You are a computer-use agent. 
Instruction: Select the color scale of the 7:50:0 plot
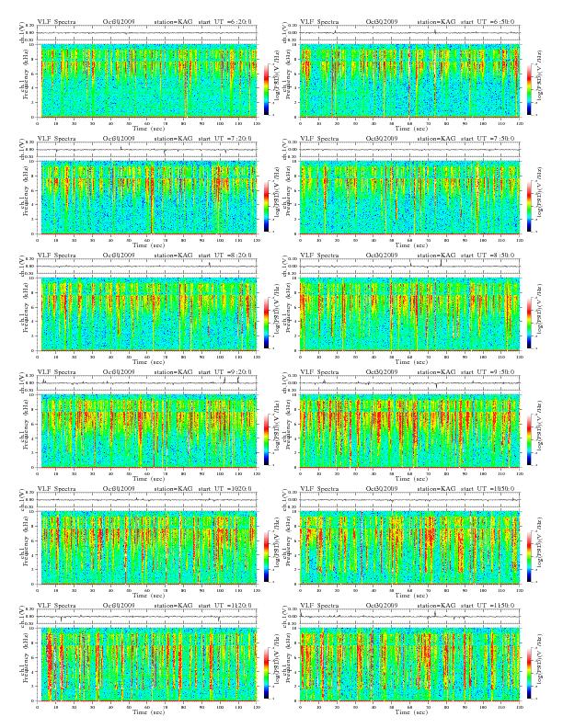pos(529,206)
